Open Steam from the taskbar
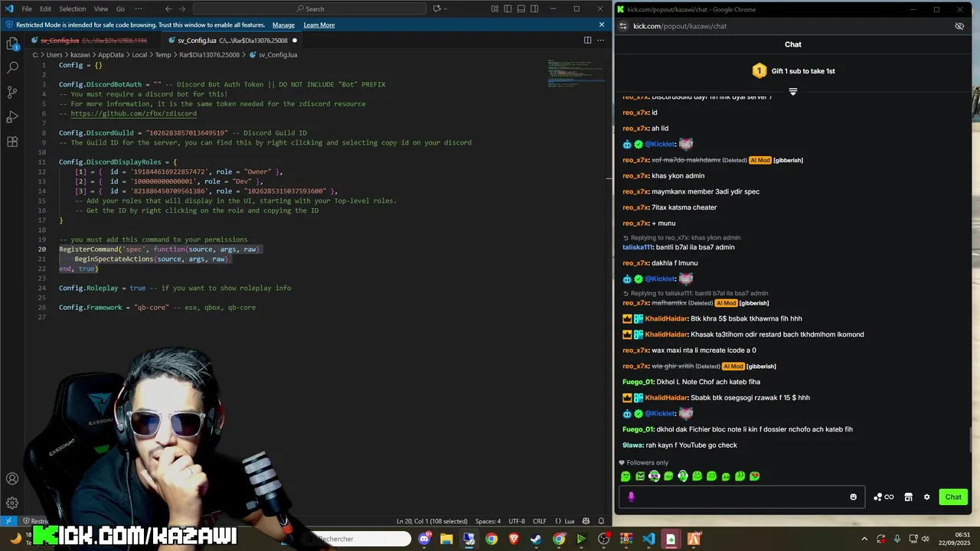 [x=536, y=539]
